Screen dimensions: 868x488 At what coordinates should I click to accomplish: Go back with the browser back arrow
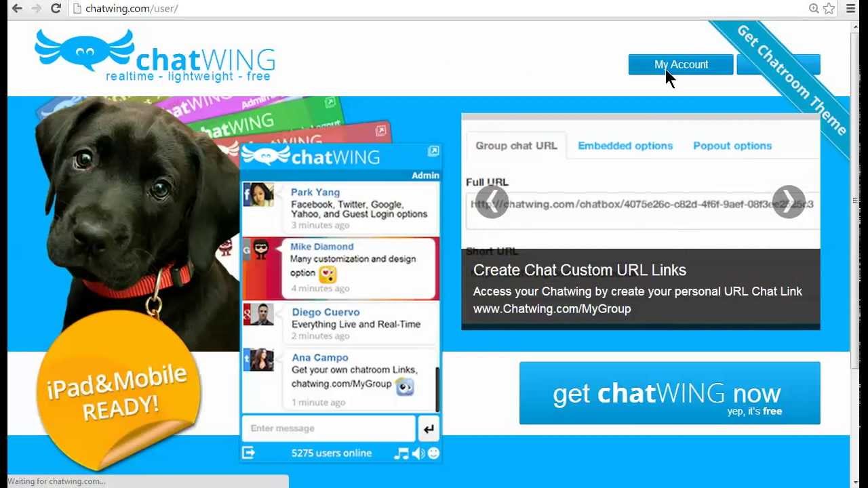click(x=17, y=9)
